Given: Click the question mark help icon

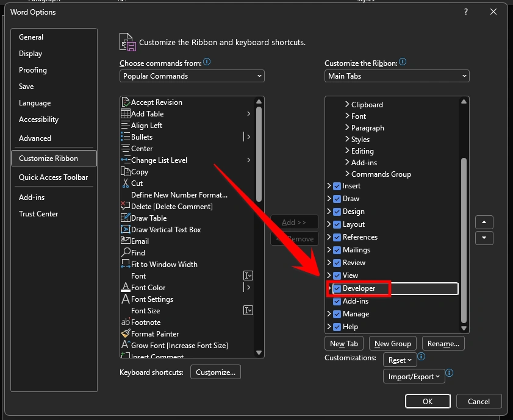Looking at the screenshot, I should coord(466,12).
